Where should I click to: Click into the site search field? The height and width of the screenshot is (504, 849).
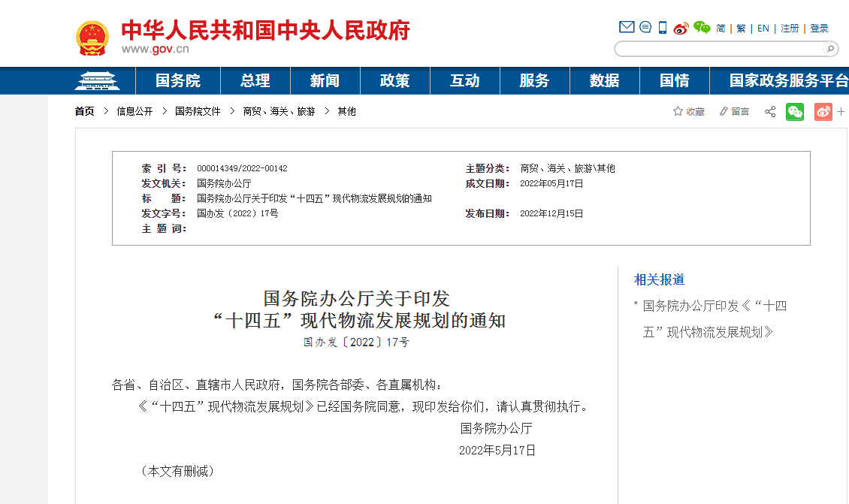tap(719, 50)
